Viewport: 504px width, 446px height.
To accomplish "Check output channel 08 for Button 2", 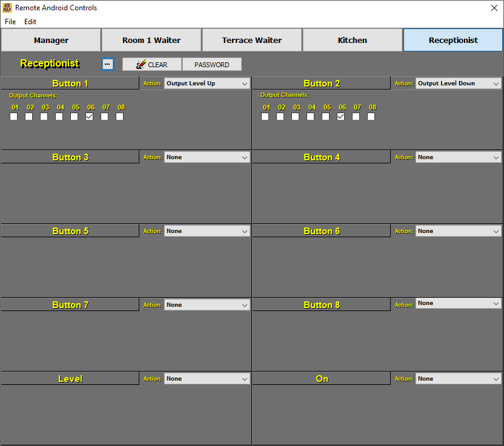I will [371, 116].
